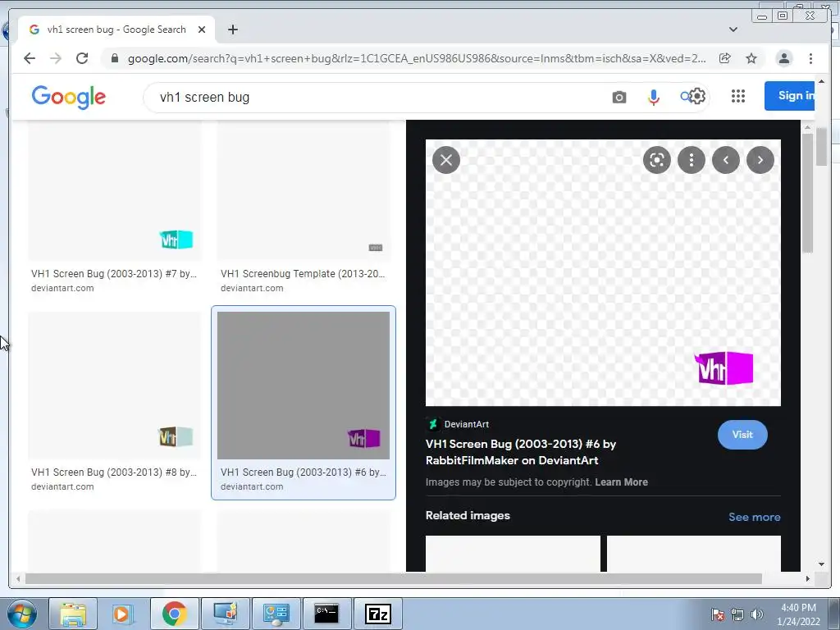Click the large purple VH1 preview image
This screenshot has height=630, width=840.
click(603, 272)
